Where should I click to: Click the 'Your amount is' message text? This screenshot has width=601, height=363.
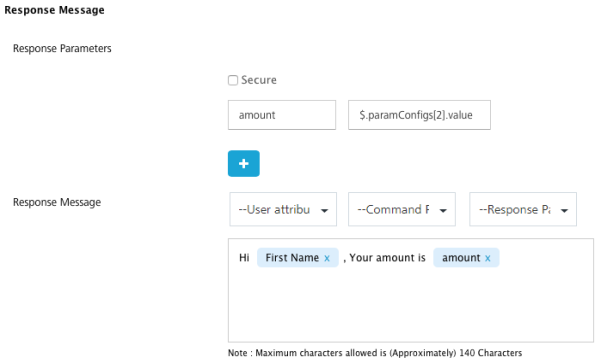(387, 258)
